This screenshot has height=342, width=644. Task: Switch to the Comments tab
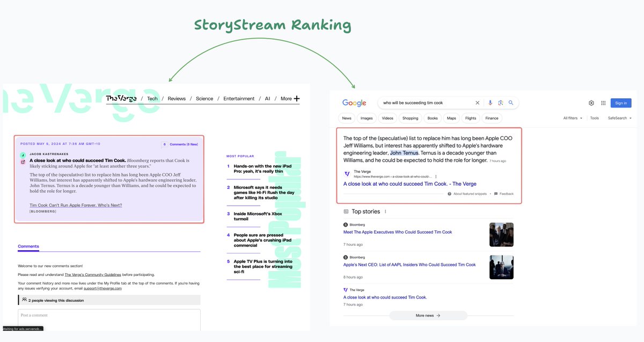pyautogui.click(x=28, y=246)
